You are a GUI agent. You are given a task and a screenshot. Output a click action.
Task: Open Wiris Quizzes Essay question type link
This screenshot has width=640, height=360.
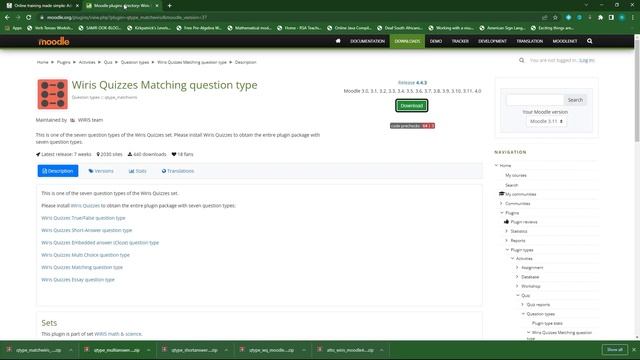78,280
